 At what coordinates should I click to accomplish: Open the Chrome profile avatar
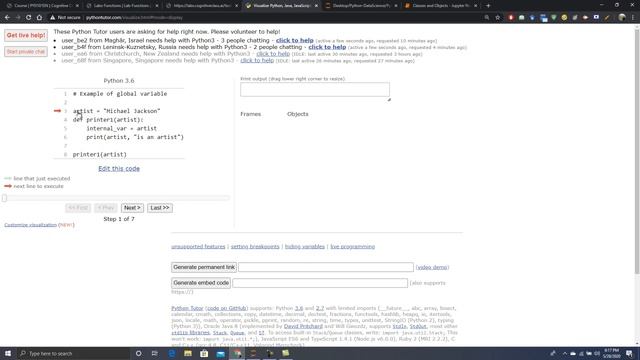pos(622,18)
